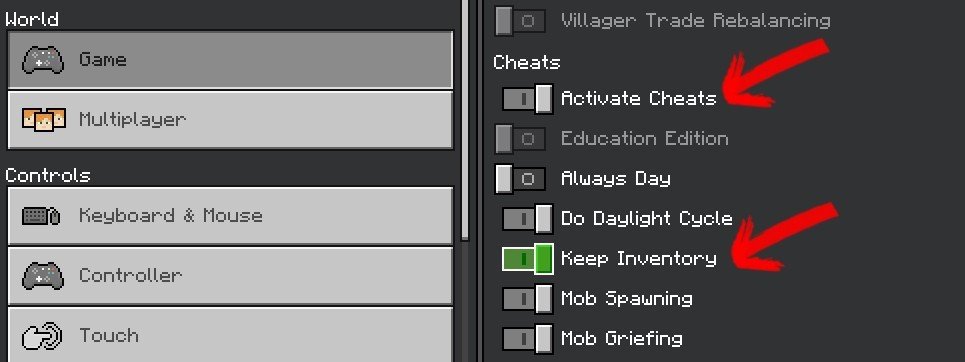This screenshot has width=965, height=362.
Task: Toggle Do Daylight Cycle switch
Action: coord(527,219)
